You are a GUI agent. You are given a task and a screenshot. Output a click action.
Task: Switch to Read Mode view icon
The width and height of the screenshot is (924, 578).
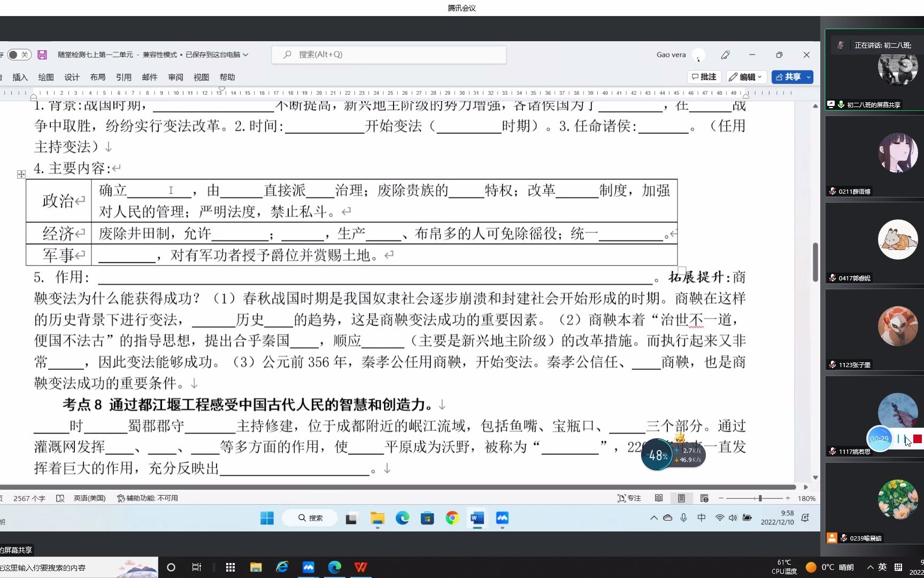659,498
